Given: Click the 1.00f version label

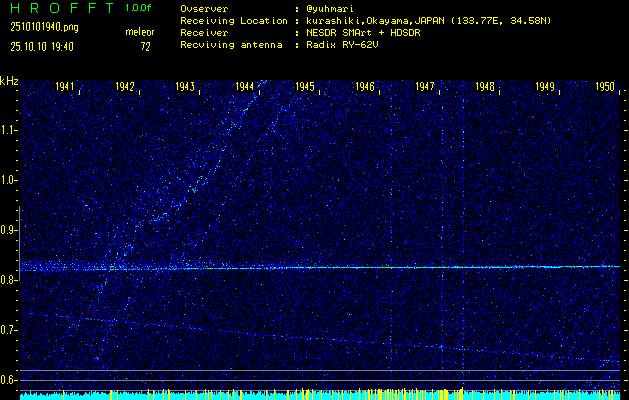Looking at the screenshot, I should click(x=139, y=8).
